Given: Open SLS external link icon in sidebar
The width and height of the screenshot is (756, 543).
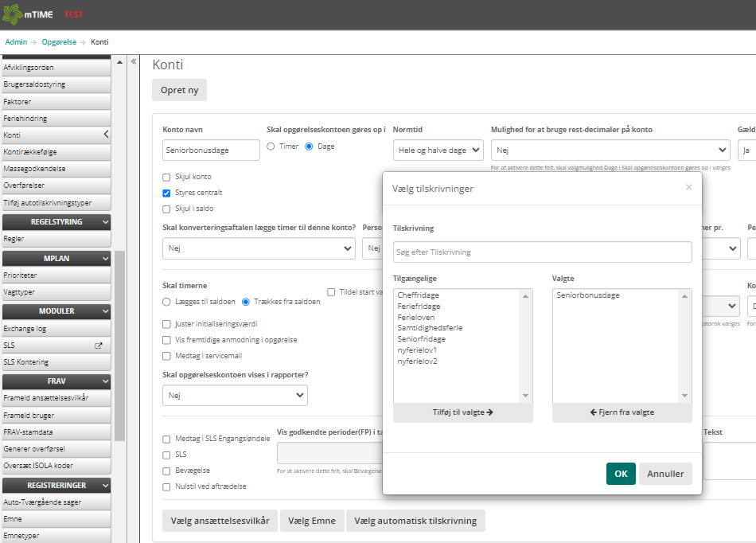Looking at the screenshot, I should [x=99, y=346].
